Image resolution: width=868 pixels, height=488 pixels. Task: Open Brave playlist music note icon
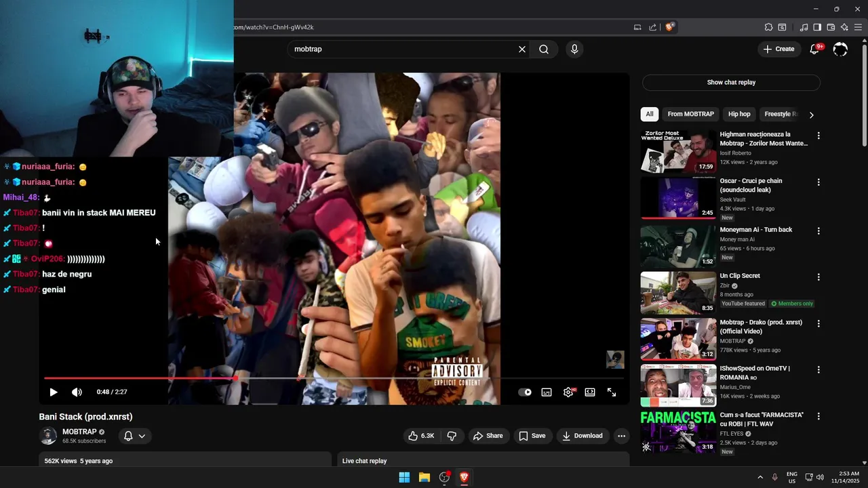(x=804, y=27)
